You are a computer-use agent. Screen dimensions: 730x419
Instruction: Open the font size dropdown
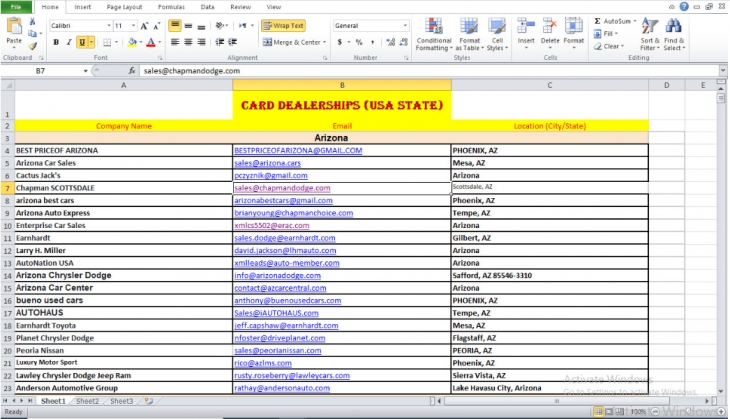click(134, 26)
